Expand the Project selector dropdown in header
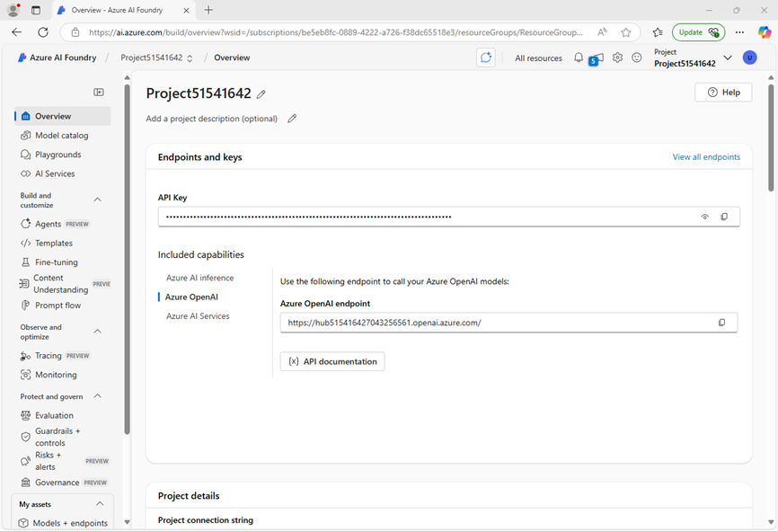 [x=728, y=58]
